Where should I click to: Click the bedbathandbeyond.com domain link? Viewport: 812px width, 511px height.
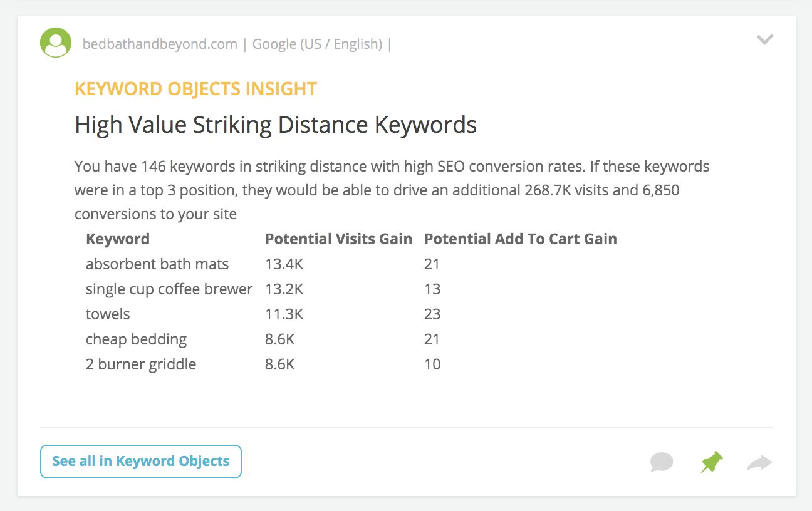click(x=160, y=44)
